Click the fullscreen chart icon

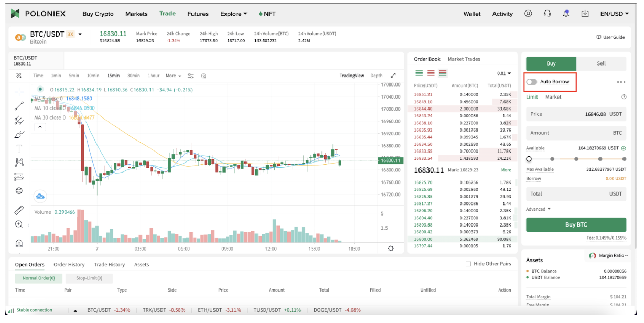tap(393, 76)
